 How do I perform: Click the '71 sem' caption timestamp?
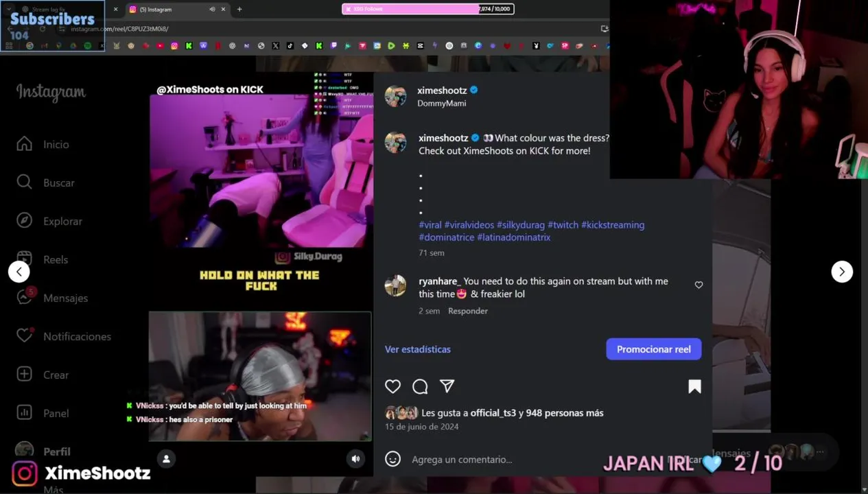[x=432, y=253]
